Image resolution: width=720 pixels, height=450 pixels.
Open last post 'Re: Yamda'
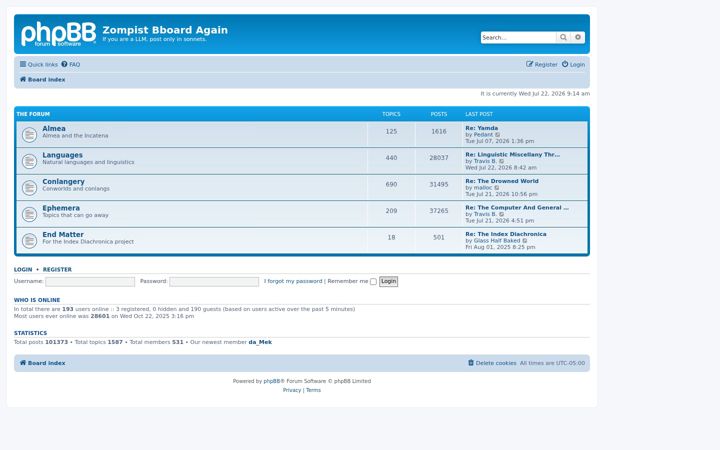pos(482,128)
